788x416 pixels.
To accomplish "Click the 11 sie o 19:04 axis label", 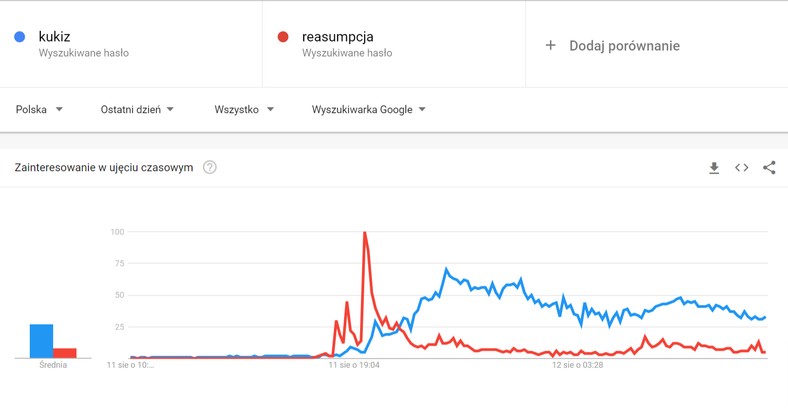I will (x=354, y=366).
